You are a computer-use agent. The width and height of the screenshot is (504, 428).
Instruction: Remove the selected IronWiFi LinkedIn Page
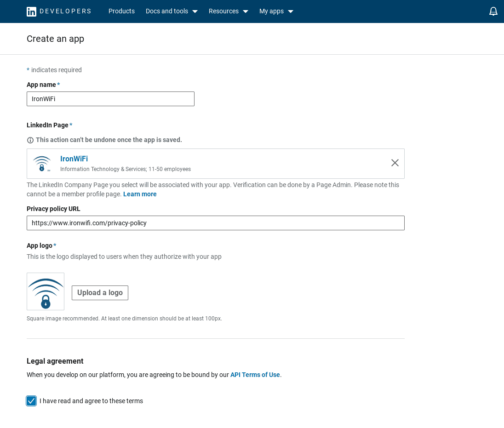click(x=395, y=163)
